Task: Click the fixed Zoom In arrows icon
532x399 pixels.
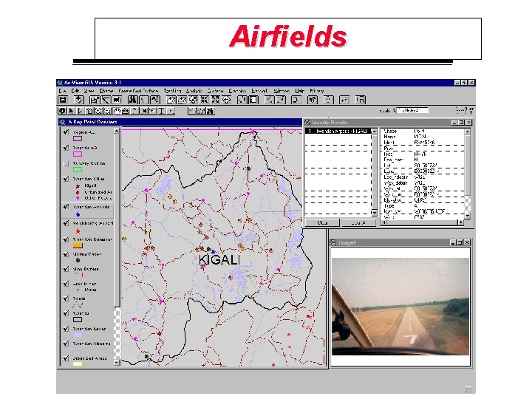Action: tap(204, 100)
